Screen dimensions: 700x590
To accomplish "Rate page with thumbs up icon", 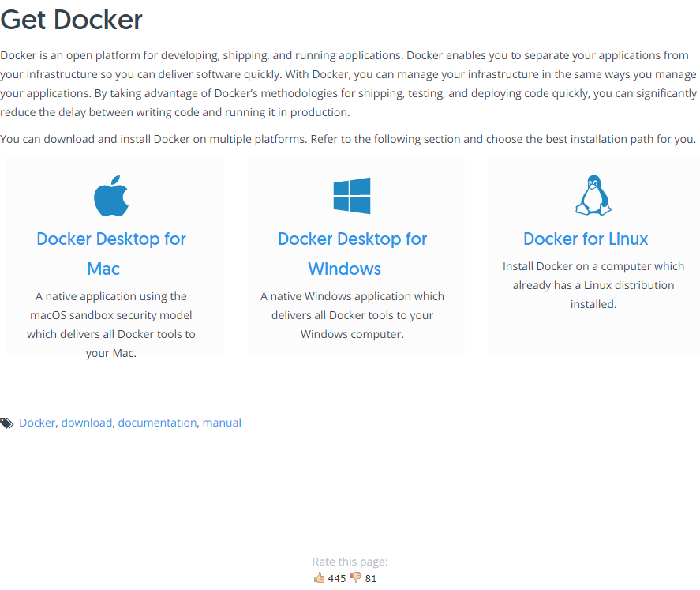I will (319, 578).
